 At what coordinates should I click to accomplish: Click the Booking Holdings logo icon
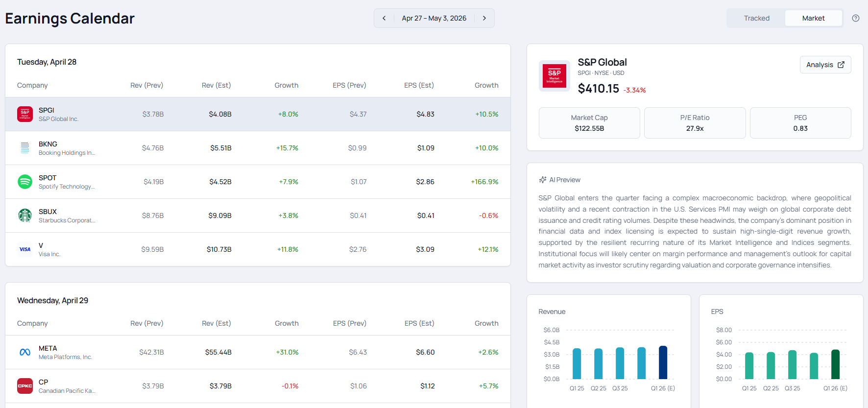[x=25, y=148]
